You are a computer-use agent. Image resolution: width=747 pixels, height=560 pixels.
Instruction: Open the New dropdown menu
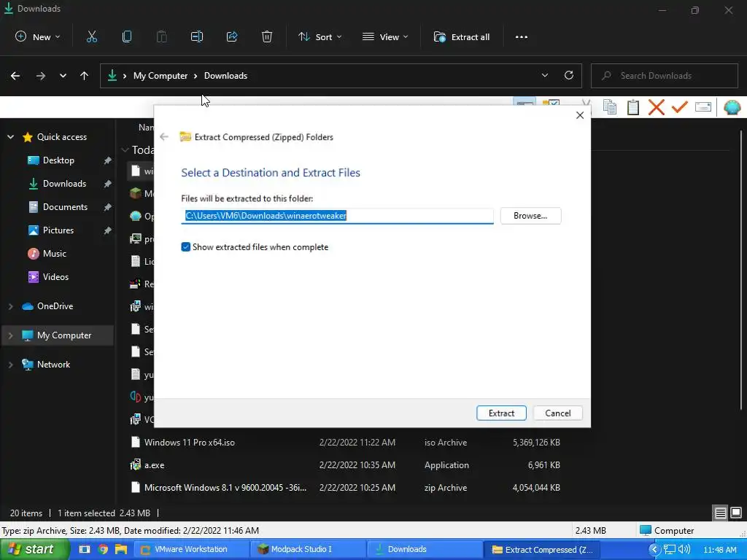tap(38, 36)
